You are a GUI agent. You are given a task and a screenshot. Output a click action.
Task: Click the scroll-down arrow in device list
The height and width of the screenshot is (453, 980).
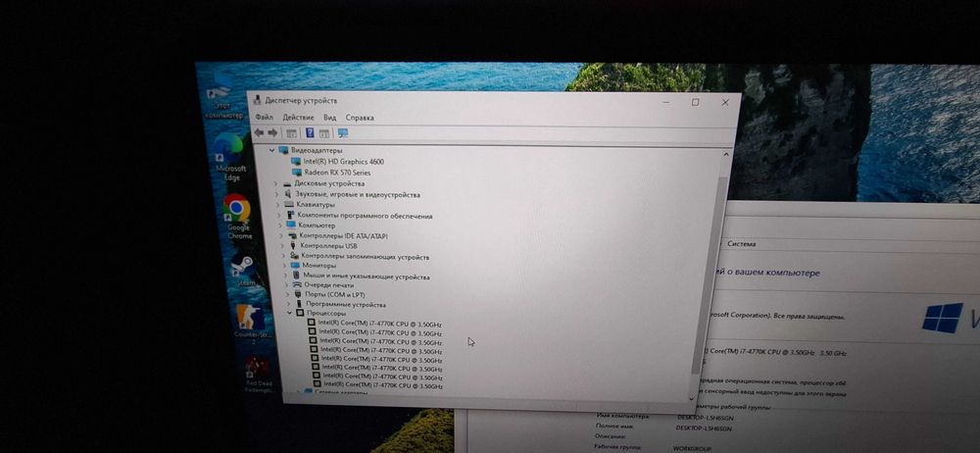(691, 397)
